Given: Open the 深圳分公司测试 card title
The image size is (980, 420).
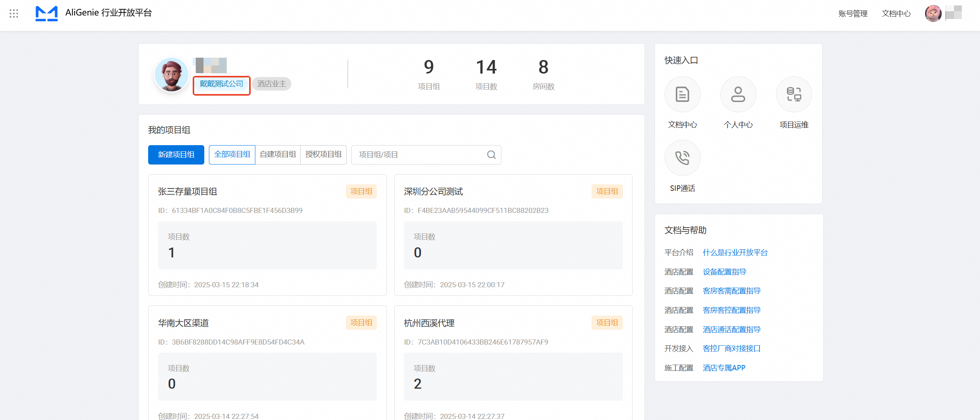Looking at the screenshot, I should pyautogui.click(x=433, y=192).
